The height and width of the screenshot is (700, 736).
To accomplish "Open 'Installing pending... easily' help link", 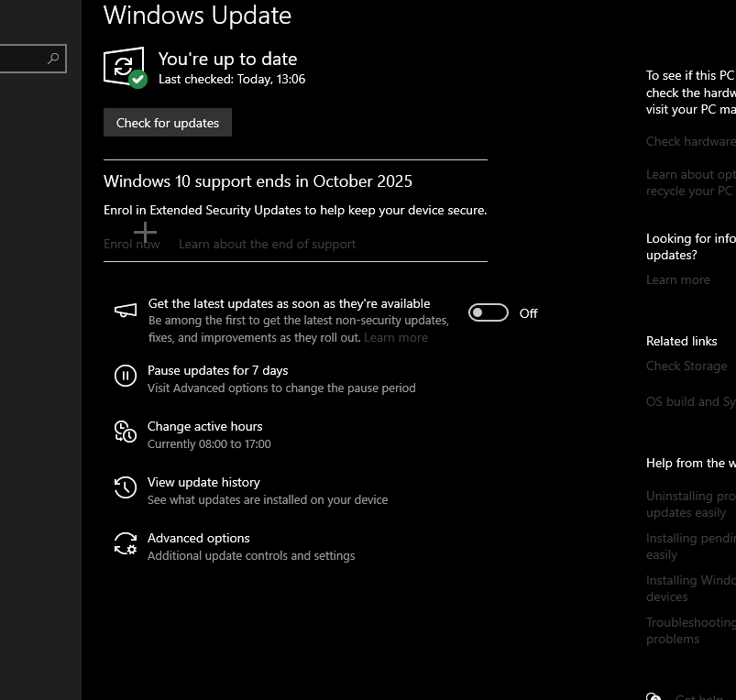I will pyautogui.click(x=691, y=547).
